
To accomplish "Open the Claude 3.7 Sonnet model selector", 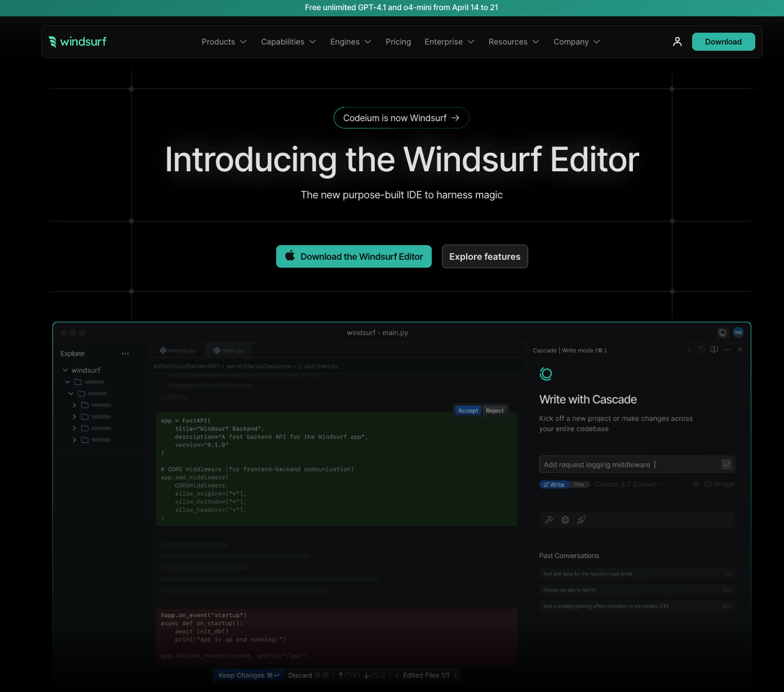I will [x=630, y=485].
